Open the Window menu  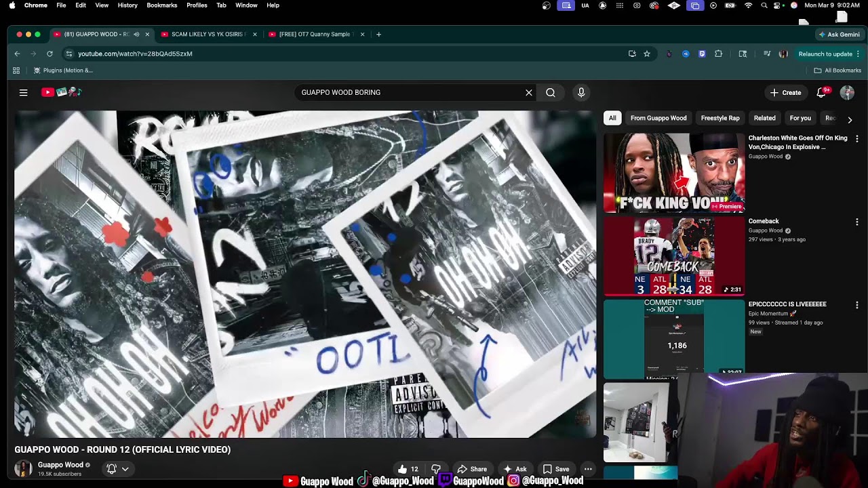coord(246,5)
